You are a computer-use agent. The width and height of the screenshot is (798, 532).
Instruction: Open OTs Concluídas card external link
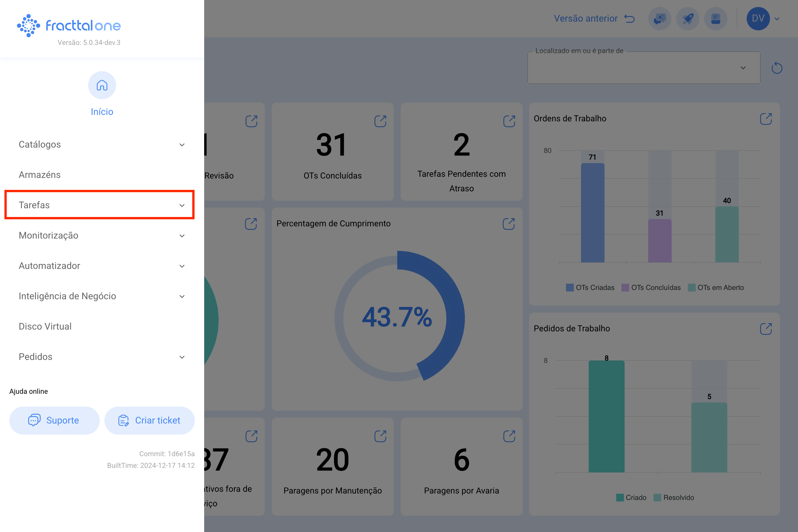(x=380, y=121)
